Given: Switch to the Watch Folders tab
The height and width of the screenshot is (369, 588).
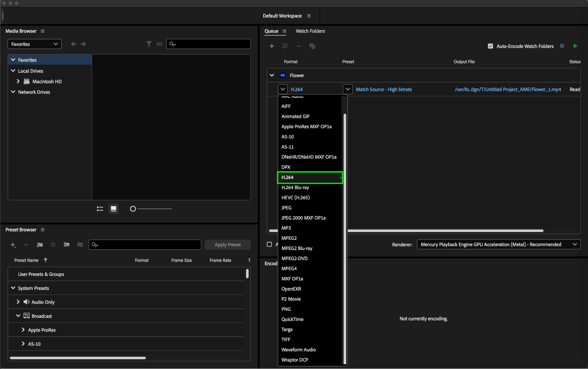Looking at the screenshot, I should tap(310, 31).
